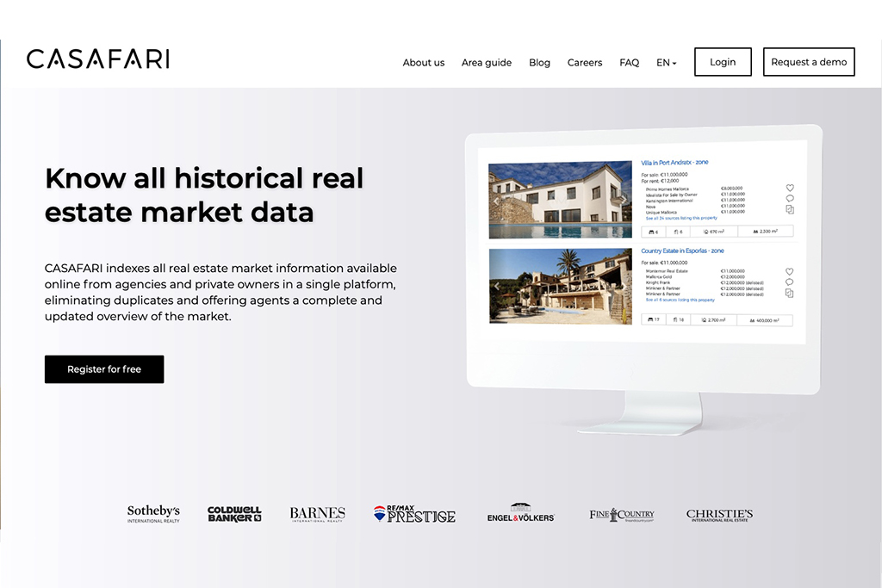Click copy icon for Port Andratx villa
882x588 pixels.
pos(790,209)
